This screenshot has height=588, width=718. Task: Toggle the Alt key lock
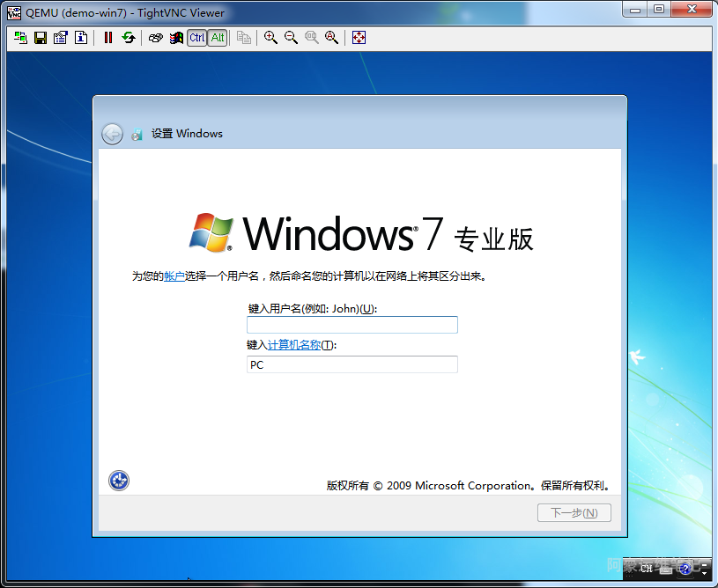217,38
